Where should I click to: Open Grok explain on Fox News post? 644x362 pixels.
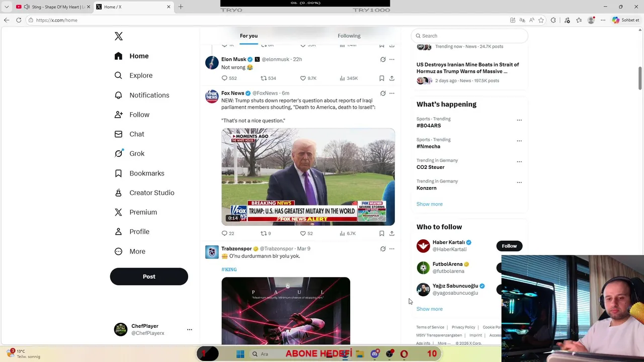pyautogui.click(x=383, y=94)
